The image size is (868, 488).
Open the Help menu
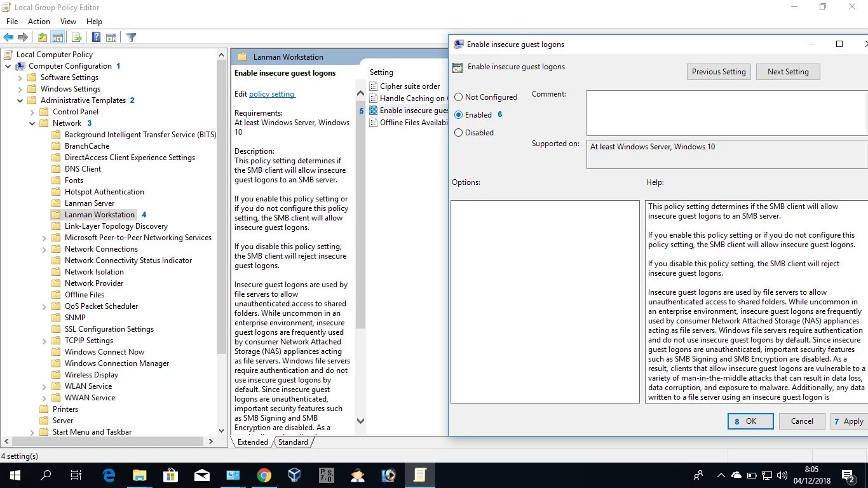click(x=94, y=22)
